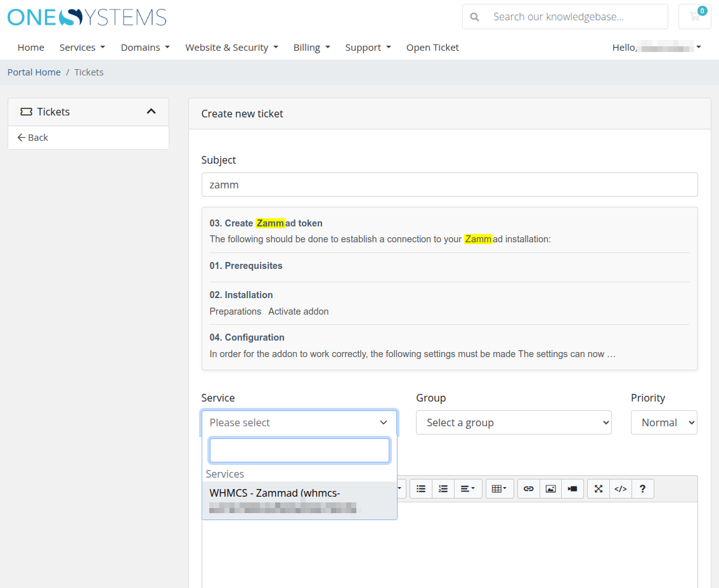Open the Billing navigation dropdown
The width and height of the screenshot is (719, 588).
click(312, 48)
